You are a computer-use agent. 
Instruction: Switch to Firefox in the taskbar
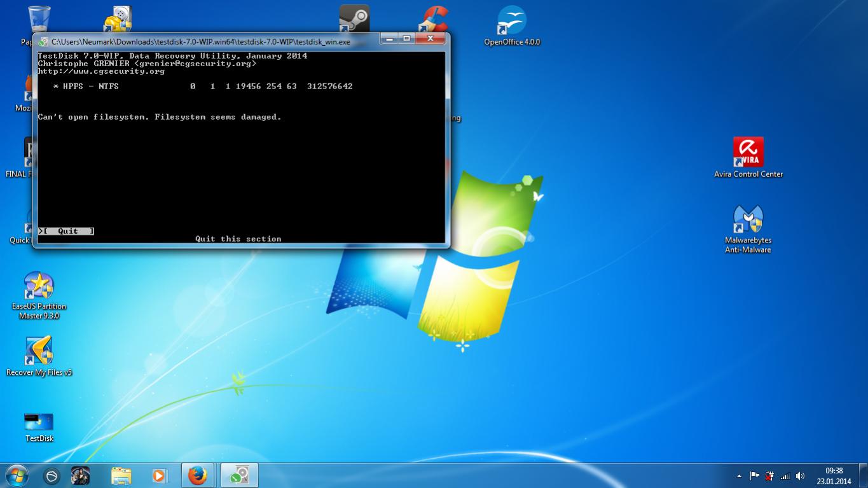point(197,475)
